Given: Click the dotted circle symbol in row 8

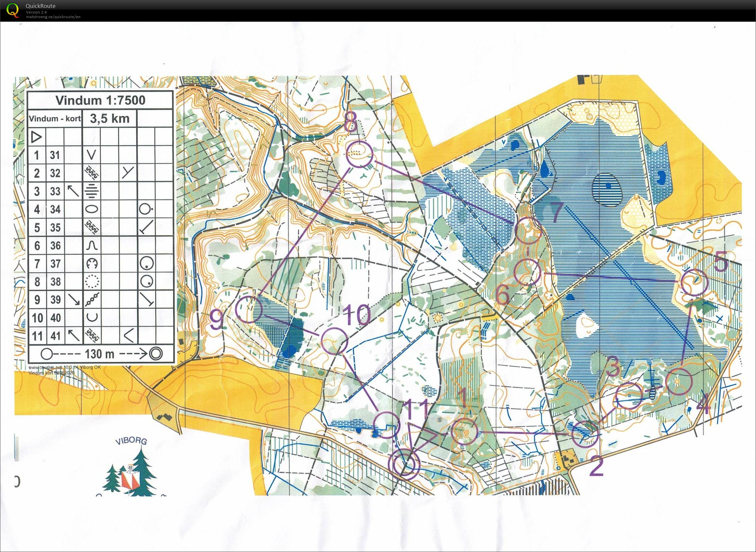Looking at the screenshot, I should (92, 282).
